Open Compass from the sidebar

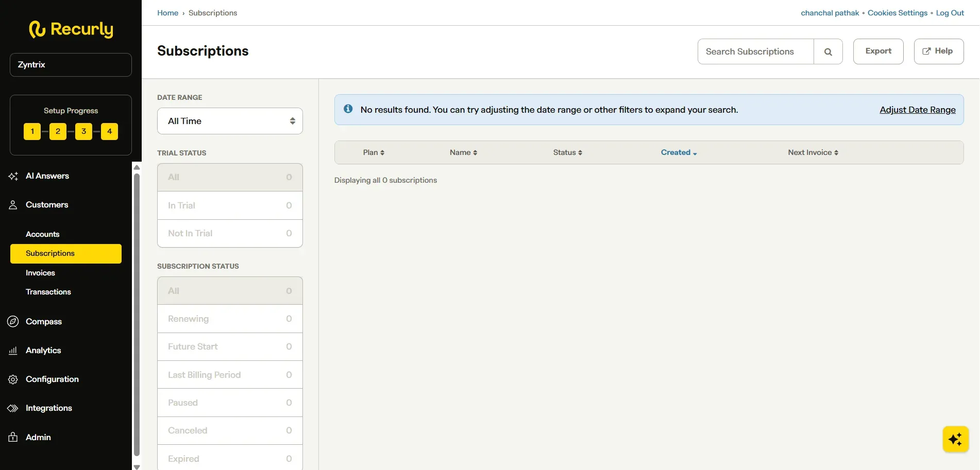44,321
